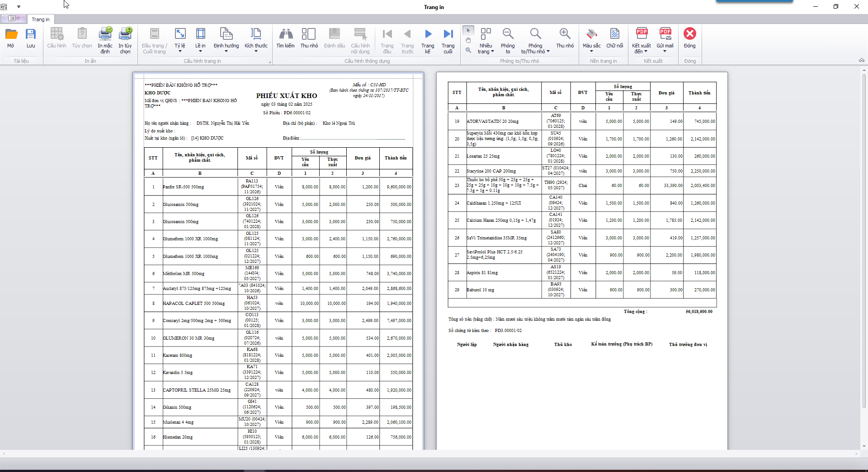Click the 'HAPACOL CAPLET 500 500mg' entry
This screenshot has height=472, width=868.
click(x=194, y=304)
